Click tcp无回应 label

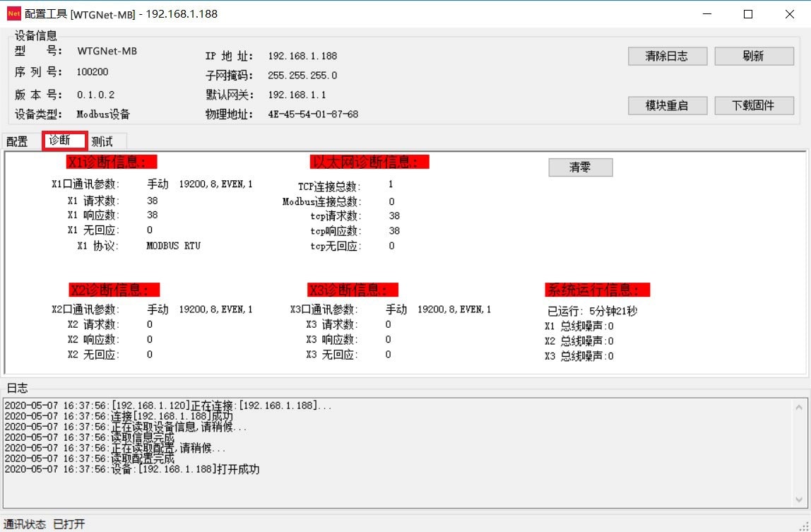pyautogui.click(x=336, y=247)
